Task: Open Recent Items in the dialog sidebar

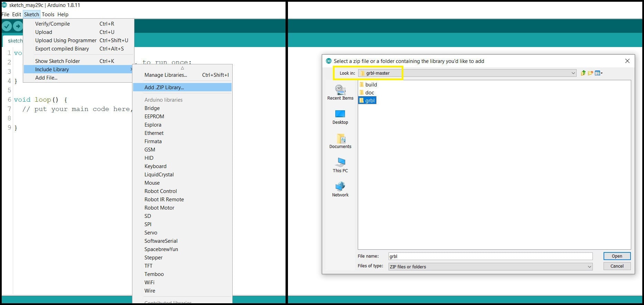Action: pyautogui.click(x=340, y=93)
